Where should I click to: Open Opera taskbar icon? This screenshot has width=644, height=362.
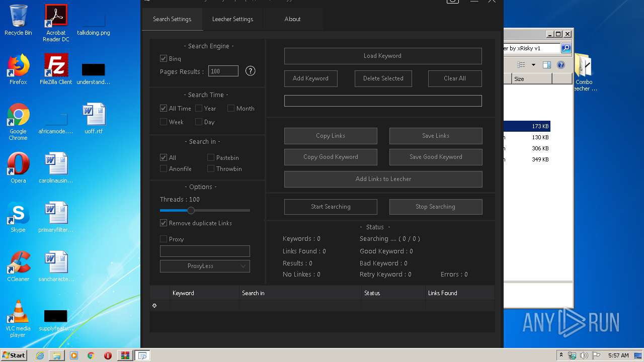108,355
